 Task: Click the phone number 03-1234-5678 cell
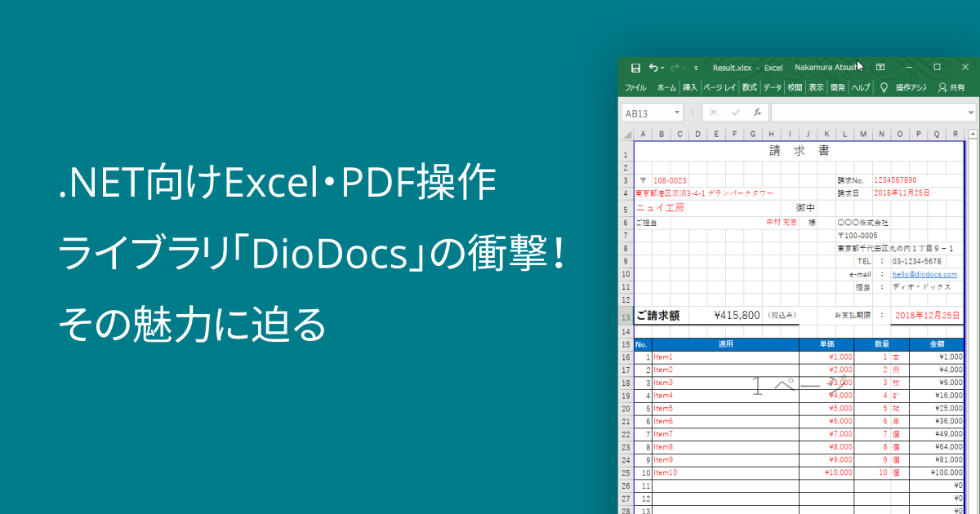pyautogui.click(x=917, y=261)
